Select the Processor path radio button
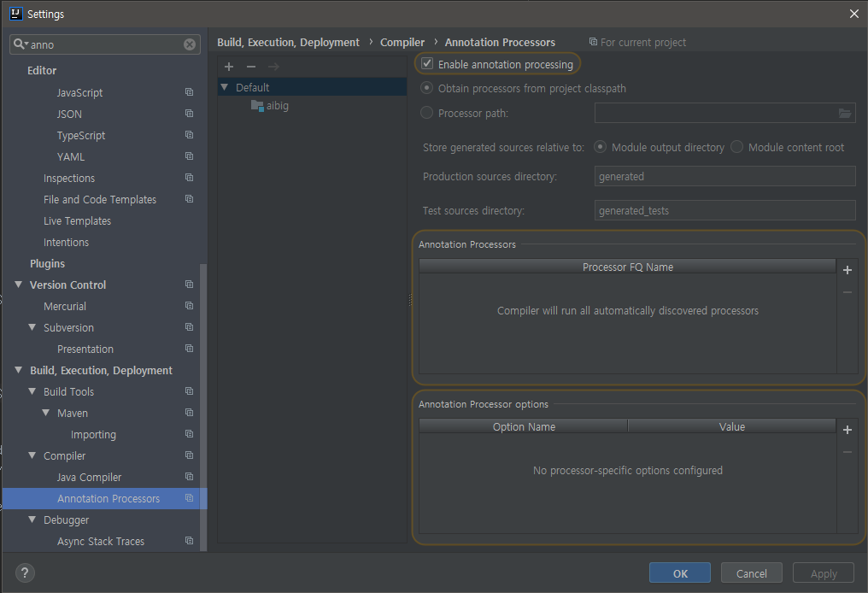Screen dimensions: 868x593 pyautogui.click(x=426, y=112)
